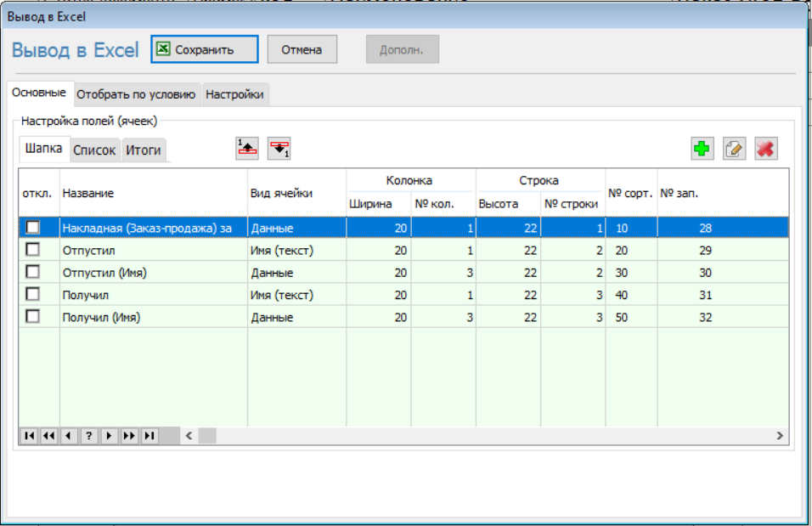Open the Итоги sub-tab
The width and height of the screenshot is (812, 526).
144,150
